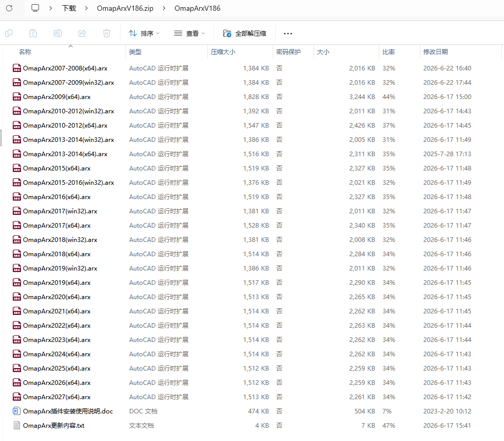
Task: Click the 47% ratio value
Action: coord(389,426)
